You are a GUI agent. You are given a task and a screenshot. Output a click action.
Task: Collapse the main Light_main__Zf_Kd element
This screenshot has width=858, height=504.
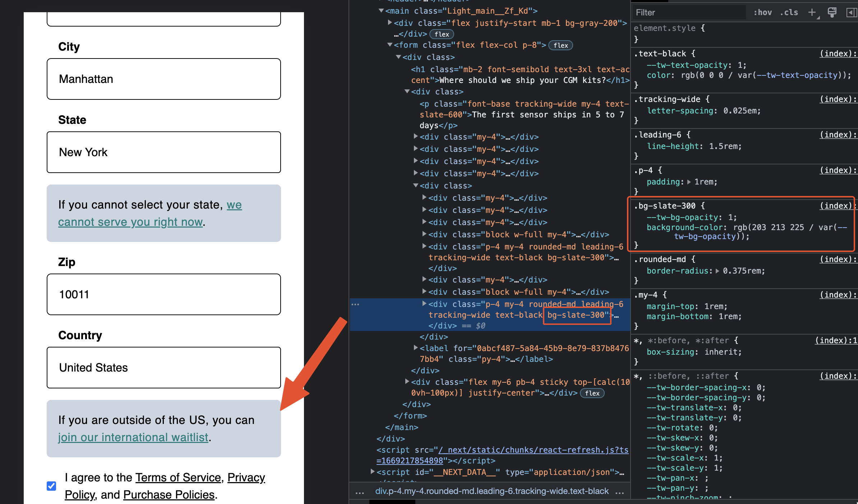click(x=381, y=10)
